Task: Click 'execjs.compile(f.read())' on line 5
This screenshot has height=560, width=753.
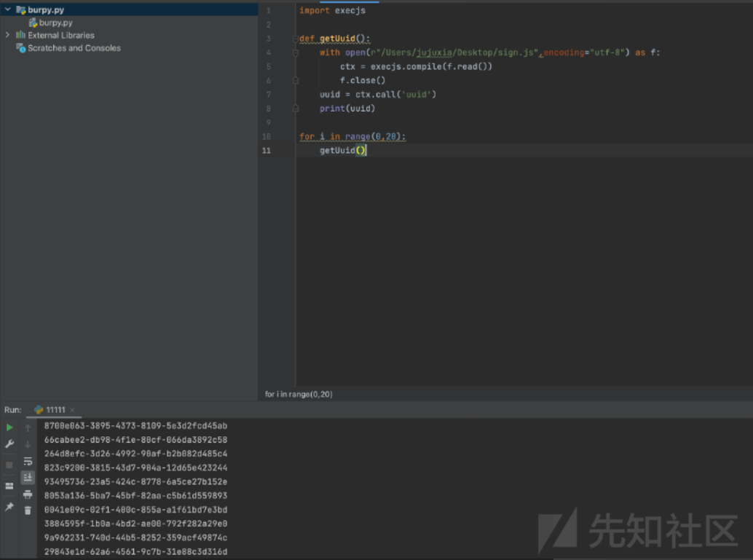Action: pos(431,66)
